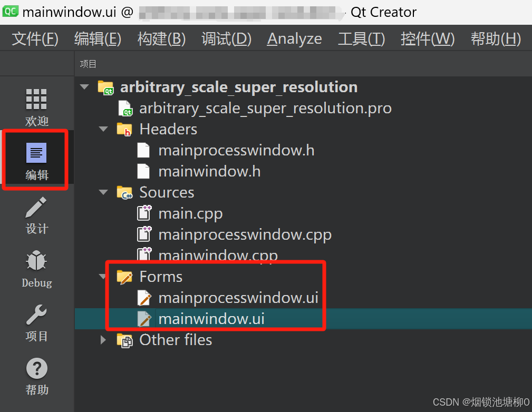Open the 帮助 (Help) mode in sidebar
Screen dimensions: 532x412
pyautogui.click(x=36, y=376)
